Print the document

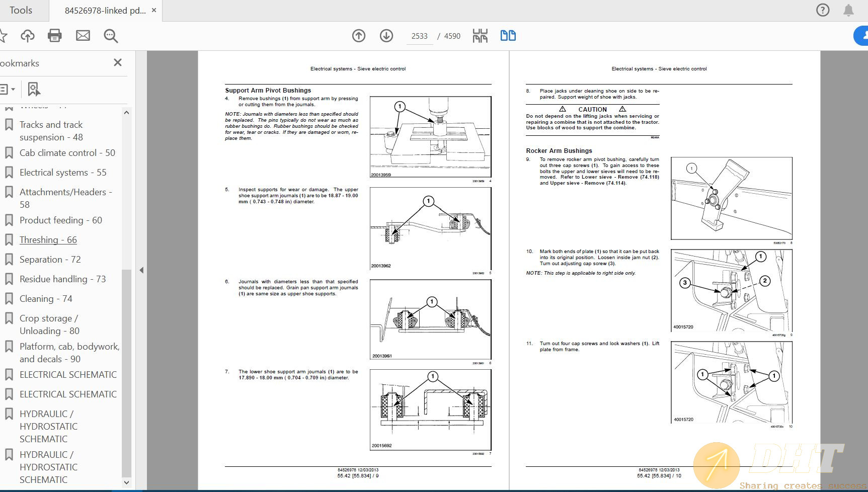[55, 36]
